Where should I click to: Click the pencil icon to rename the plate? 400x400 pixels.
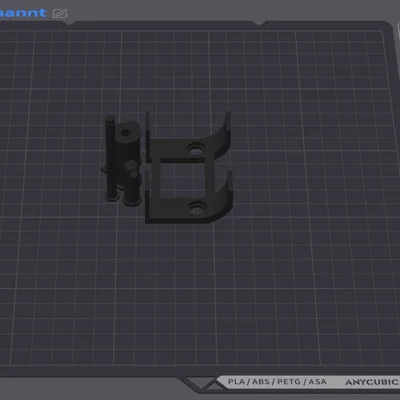pos(60,14)
